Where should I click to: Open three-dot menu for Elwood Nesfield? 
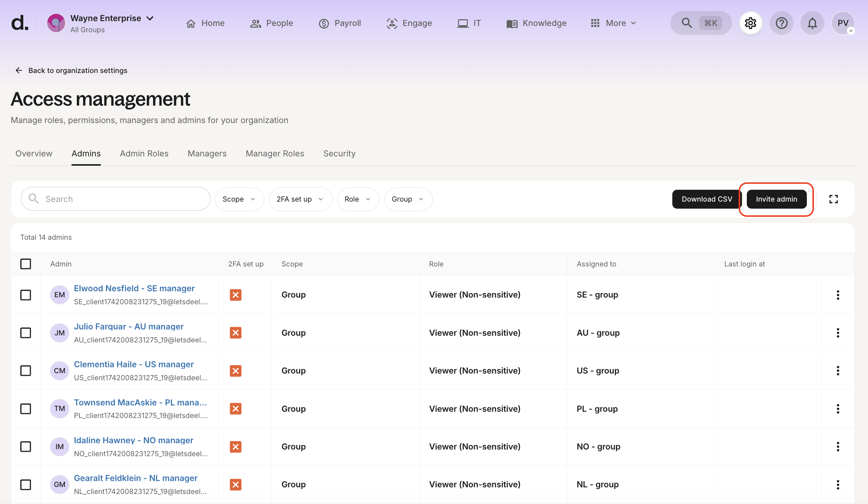click(x=838, y=295)
